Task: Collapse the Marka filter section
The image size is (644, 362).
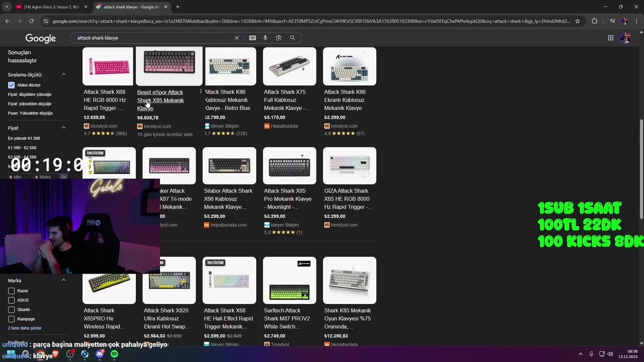Action: (63, 280)
